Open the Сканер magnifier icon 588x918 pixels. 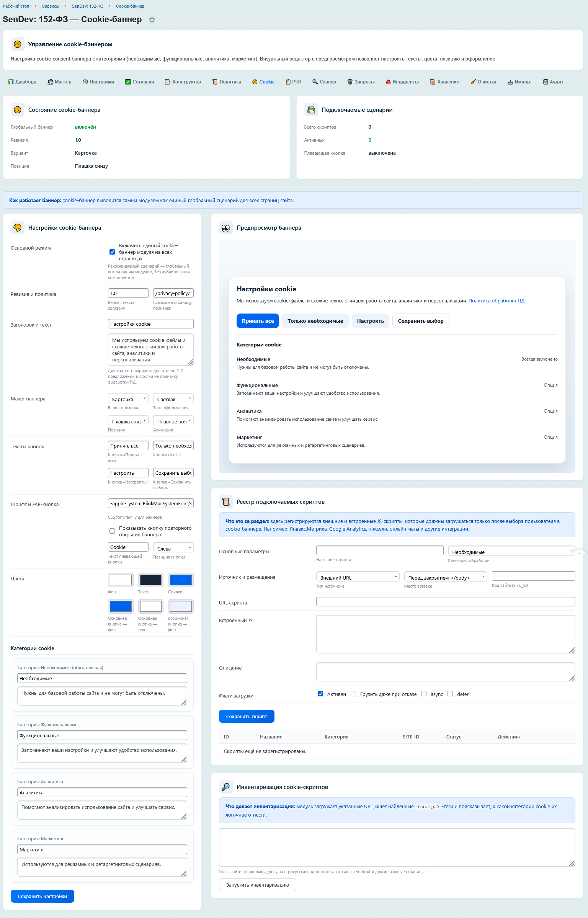[x=315, y=82]
